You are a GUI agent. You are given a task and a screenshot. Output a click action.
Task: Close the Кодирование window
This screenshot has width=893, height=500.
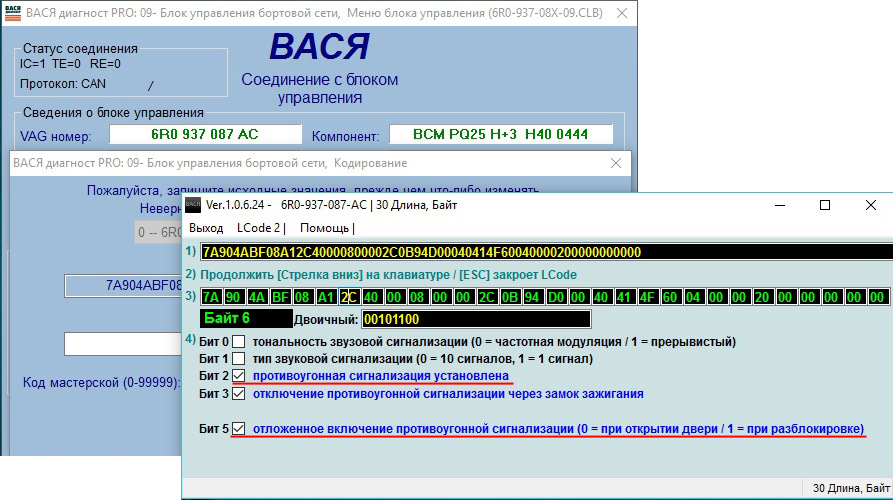(616, 163)
